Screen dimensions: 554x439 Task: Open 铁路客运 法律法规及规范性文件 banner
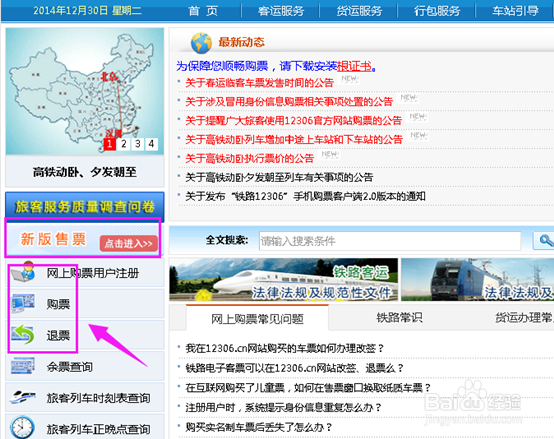pyautogui.click(x=283, y=279)
